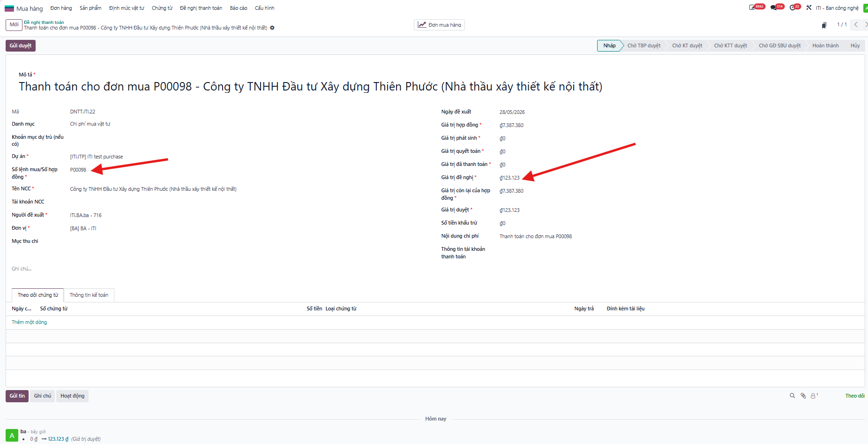Select the Hủy status stage
The width and height of the screenshot is (868, 444).
click(x=855, y=45)
